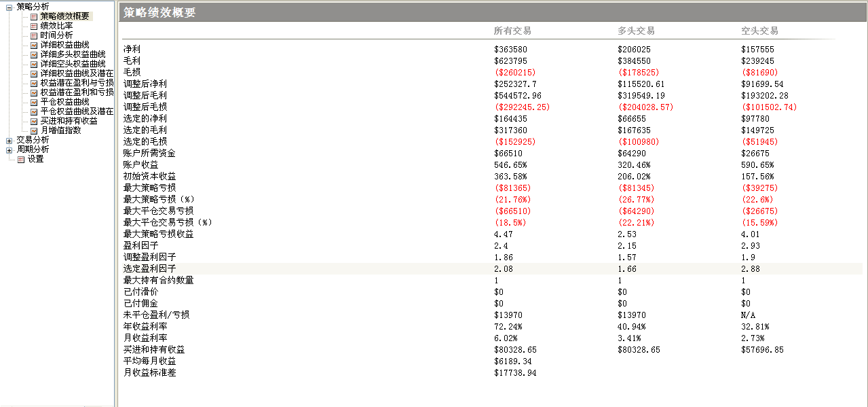This screenshot has height=407, width=868.
Task: Click the 净利 row label
Action: 132,50
